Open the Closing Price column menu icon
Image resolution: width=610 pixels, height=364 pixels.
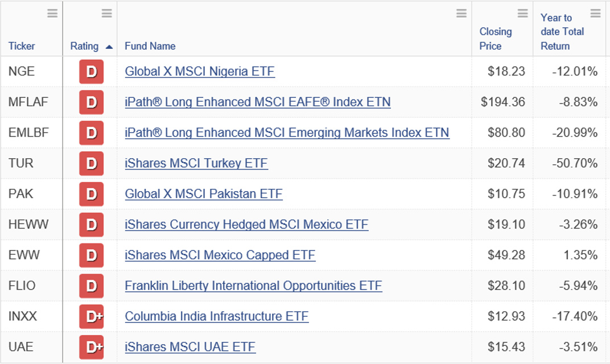522,13
